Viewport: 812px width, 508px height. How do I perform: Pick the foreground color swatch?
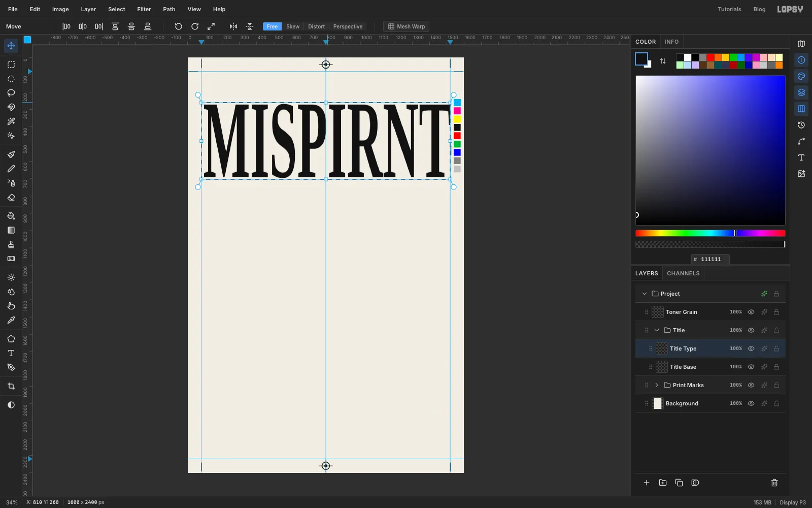point(641,59)
